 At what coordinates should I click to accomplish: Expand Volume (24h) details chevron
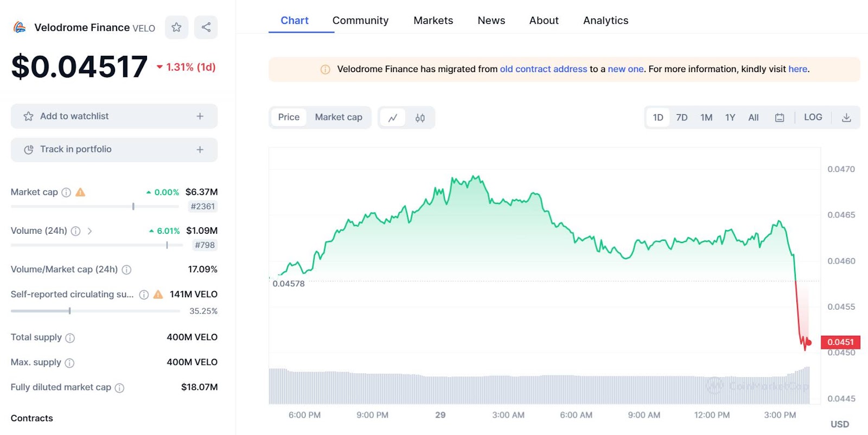[90, 231]
